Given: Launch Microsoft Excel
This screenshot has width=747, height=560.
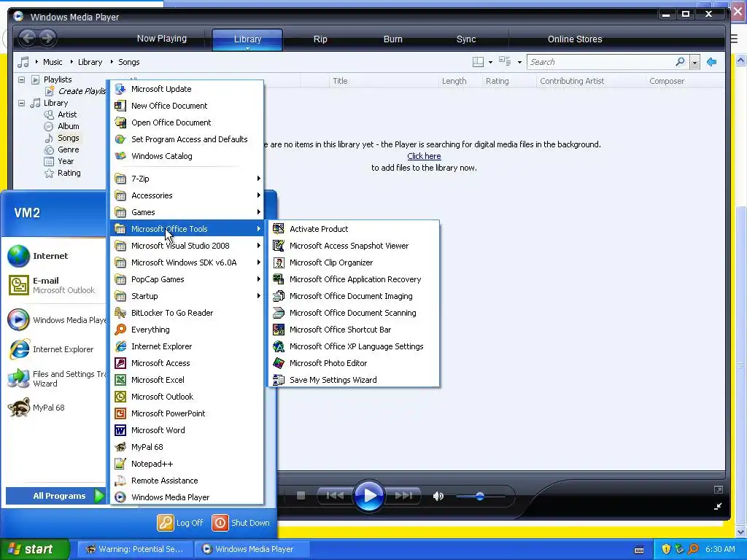Looking at the screenshot, I should click(187, 380).
